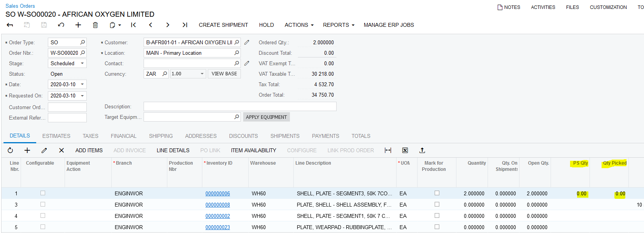Check Mark for Production on line 1
This screenshot has height=233, width=644.
[x=437, y=193]
